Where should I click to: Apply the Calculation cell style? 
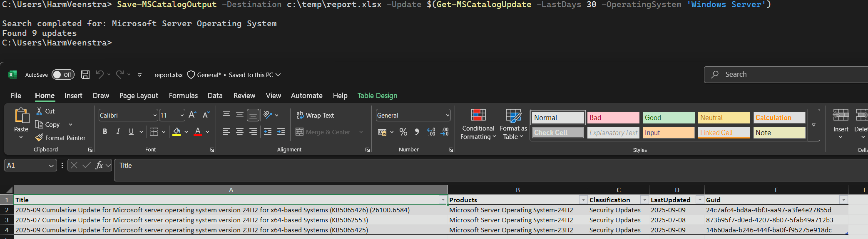tap(779, 118)
